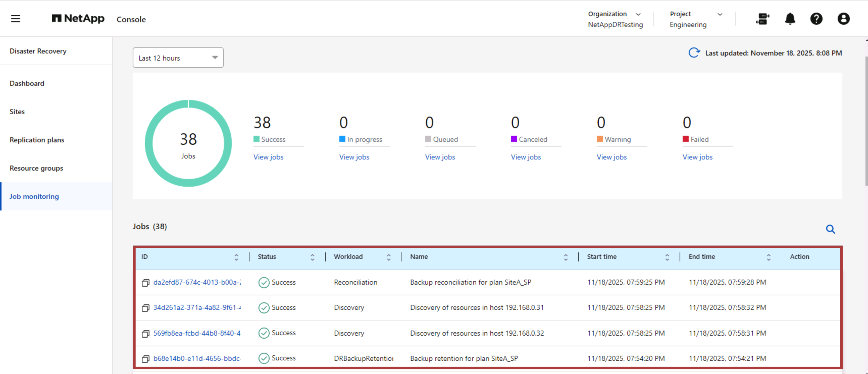Screen dimensions: 868x374
Task: Select Dashboard in the sidebar
Action: [27, 83]
